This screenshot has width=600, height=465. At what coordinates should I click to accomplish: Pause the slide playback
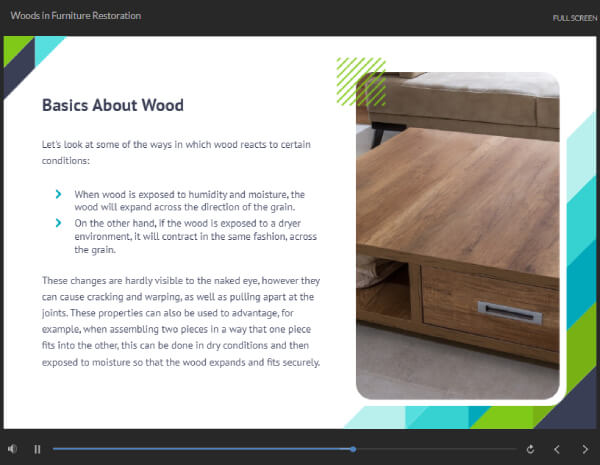click(x=37, y=449)
